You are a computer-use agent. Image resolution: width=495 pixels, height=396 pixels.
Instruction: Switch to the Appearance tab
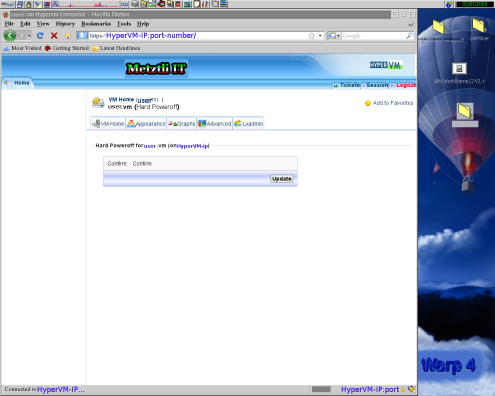click(146, 123)
